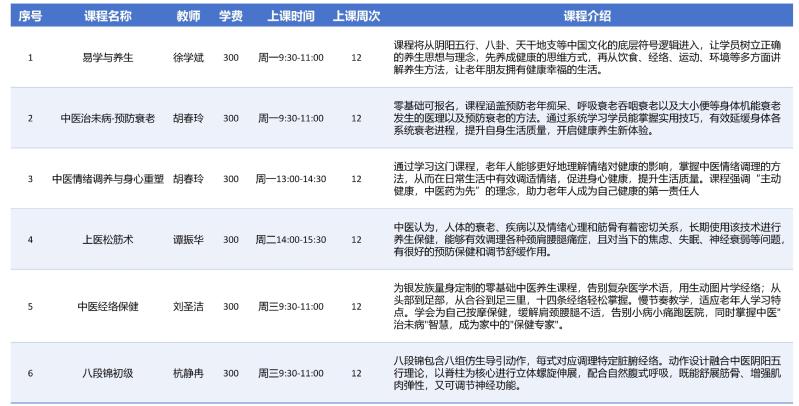The height and width of the screenshot is (406, 799).
Task: Click the 上课周次 column header
Action: point(355,17)
